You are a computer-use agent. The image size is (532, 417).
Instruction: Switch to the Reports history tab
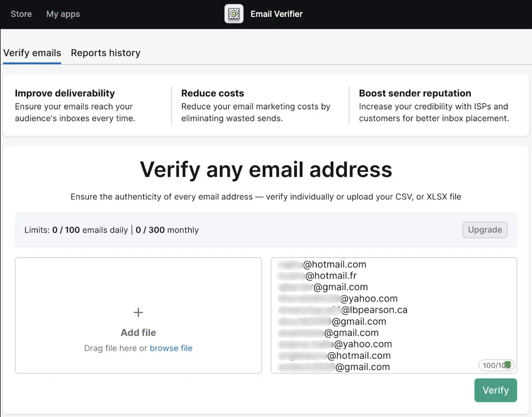tap(105, 53)
